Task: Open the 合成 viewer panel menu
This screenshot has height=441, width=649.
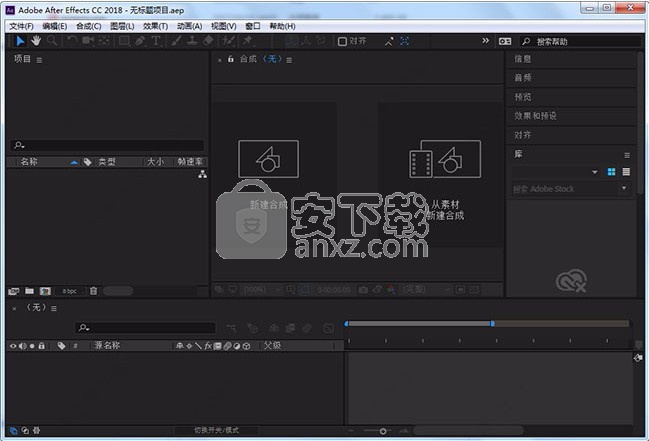Action: point(289,60)
